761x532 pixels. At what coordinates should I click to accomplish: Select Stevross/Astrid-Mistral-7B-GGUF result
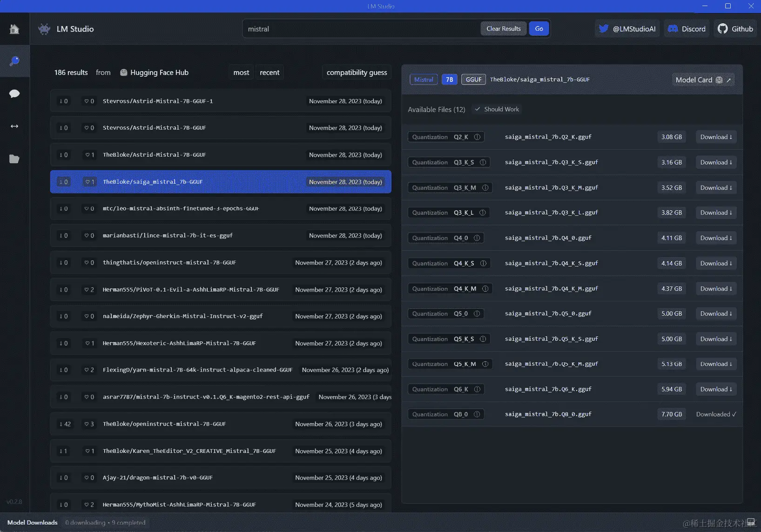(221, 128)
